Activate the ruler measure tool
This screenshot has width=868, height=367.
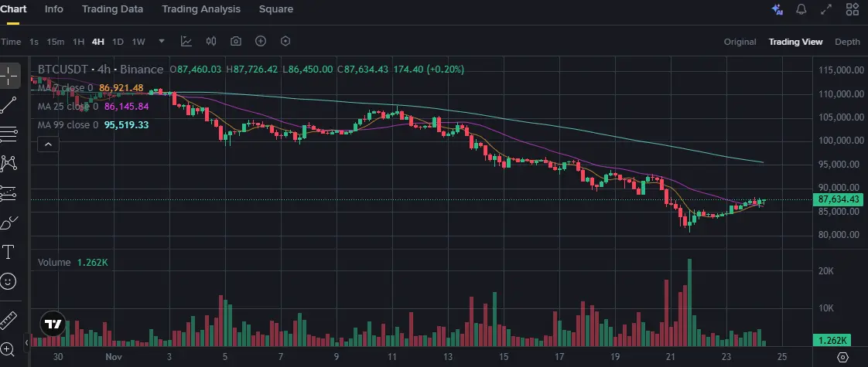(x=9, y=318)
